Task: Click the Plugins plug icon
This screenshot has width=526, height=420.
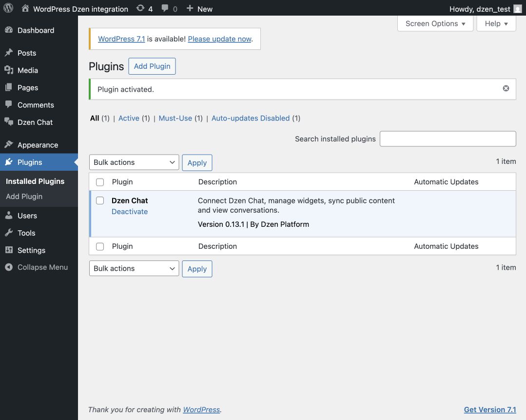Action: [9, 162]
